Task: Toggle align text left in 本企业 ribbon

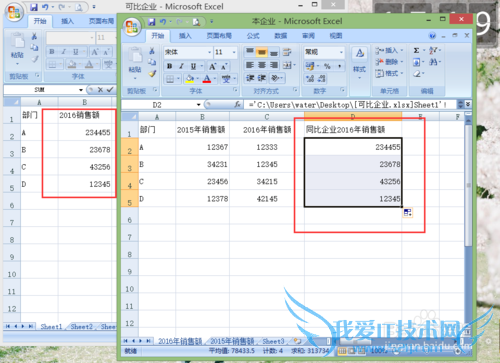Action: pos(250,65)
